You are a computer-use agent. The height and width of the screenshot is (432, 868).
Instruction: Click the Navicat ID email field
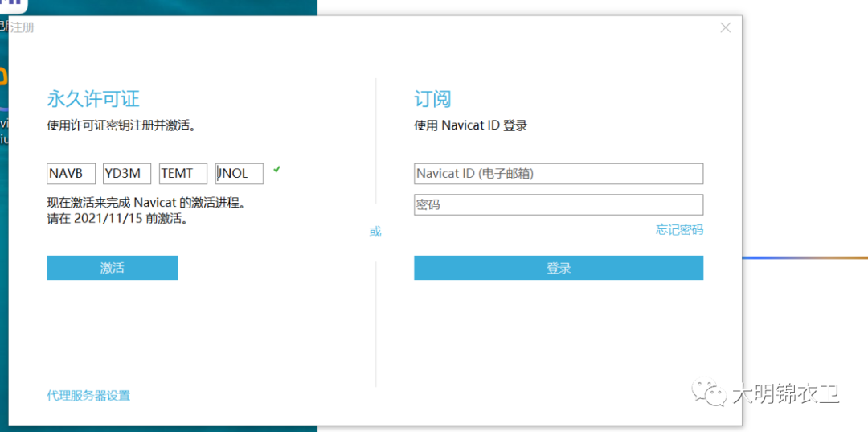[559, 174]
